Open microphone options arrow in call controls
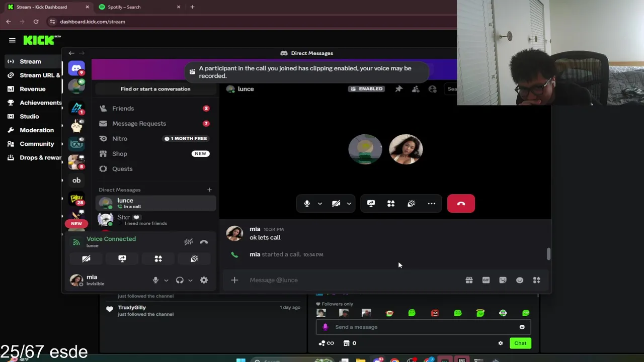The image size is (644, 362). pyautogui.click(x=319, y=204)
